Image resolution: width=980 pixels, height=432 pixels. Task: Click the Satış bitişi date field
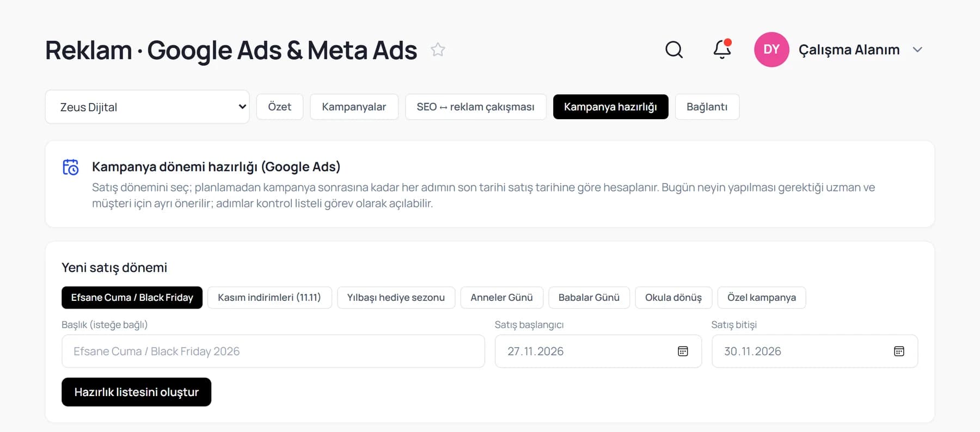pyautogui.click(x=814, y=351)
